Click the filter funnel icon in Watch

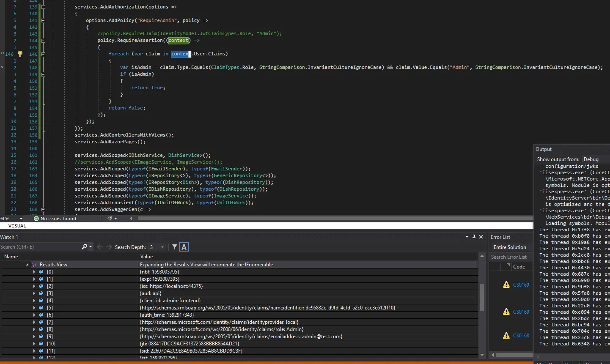(175, 247)
